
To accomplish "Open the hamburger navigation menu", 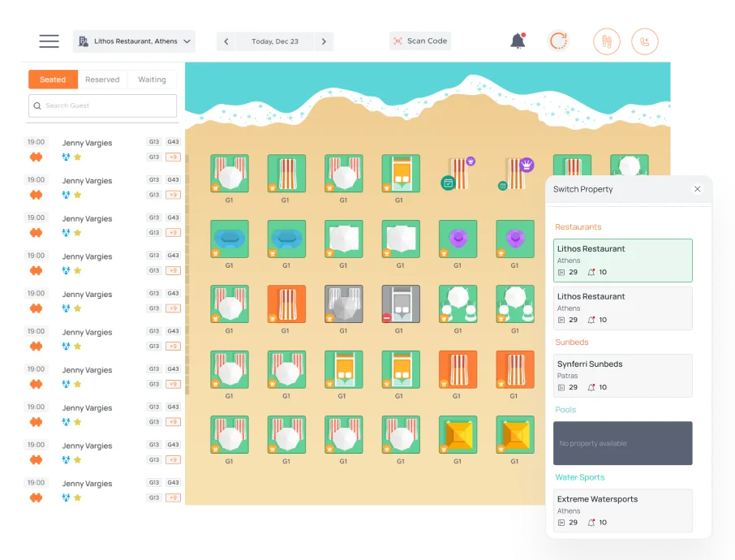I will click(49, 41).
